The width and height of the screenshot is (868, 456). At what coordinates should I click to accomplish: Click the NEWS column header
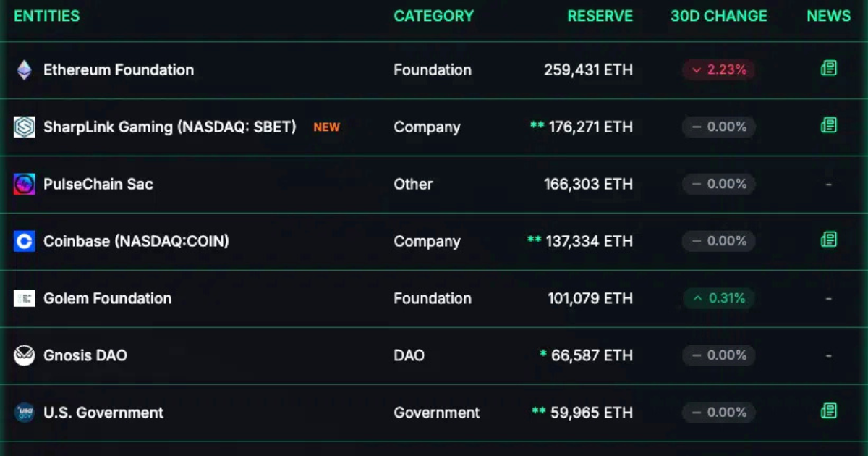(x=827, y=16)
